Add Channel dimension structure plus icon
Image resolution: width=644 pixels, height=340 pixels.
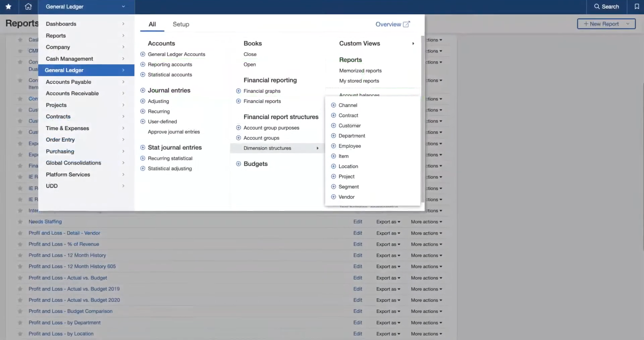(x=333, y=105)
